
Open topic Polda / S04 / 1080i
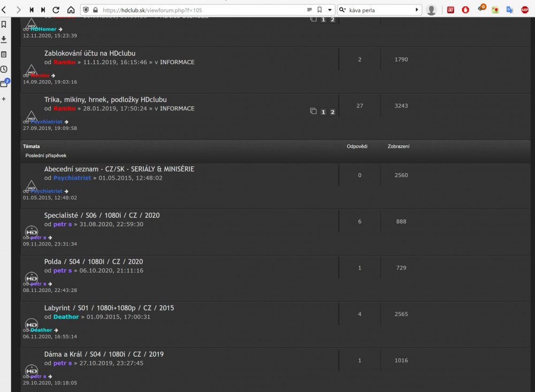pos(94,262)
